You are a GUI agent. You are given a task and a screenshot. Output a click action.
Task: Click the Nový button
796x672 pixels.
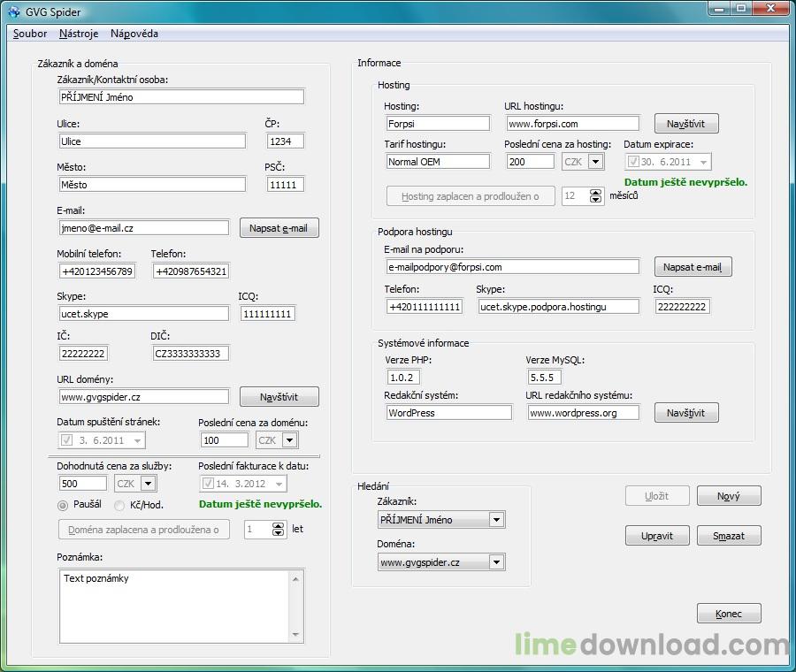728,497
